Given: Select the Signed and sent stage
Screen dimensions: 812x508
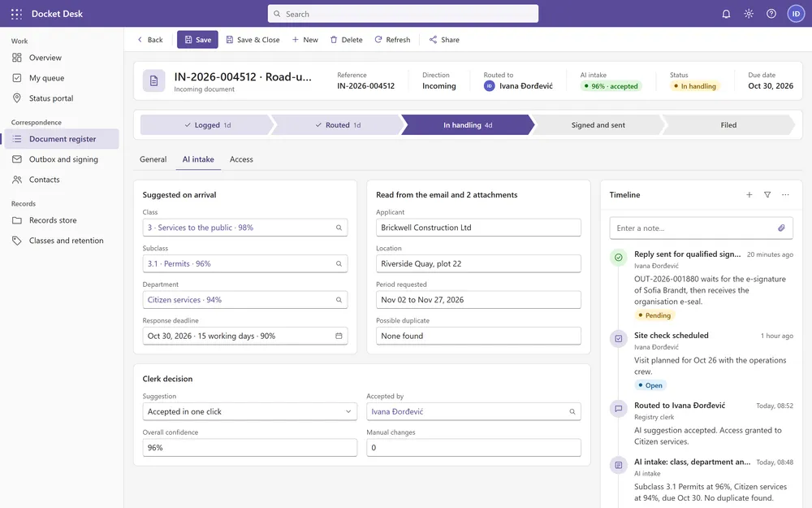Looking at the screenshot, I should 598,125.
